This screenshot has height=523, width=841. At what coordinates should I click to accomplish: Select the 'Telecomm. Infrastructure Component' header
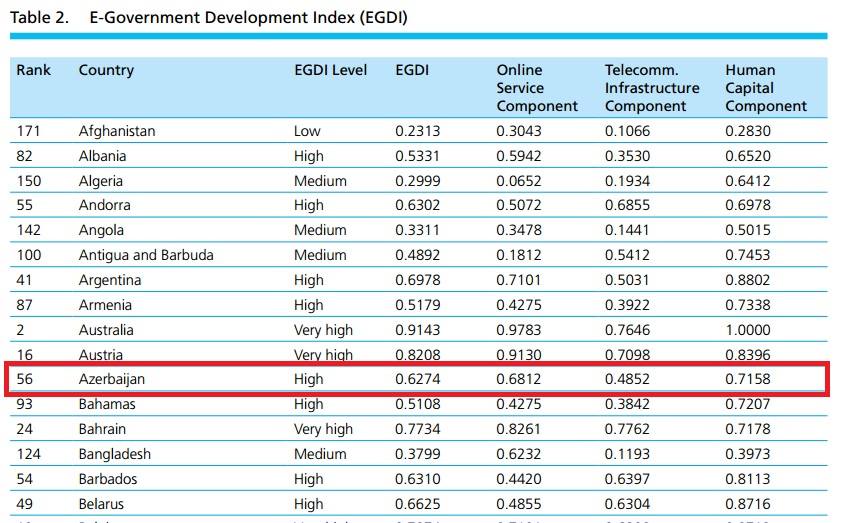652,88
